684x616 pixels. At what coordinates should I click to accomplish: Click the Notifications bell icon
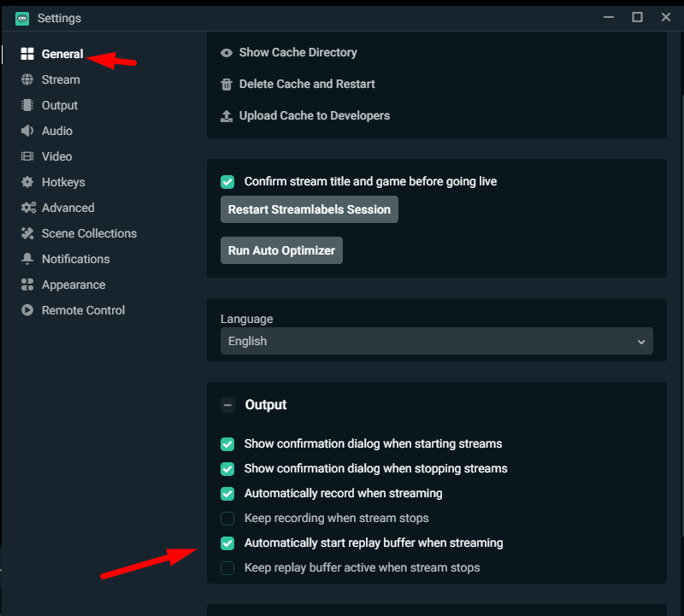(x=27, y=259)
